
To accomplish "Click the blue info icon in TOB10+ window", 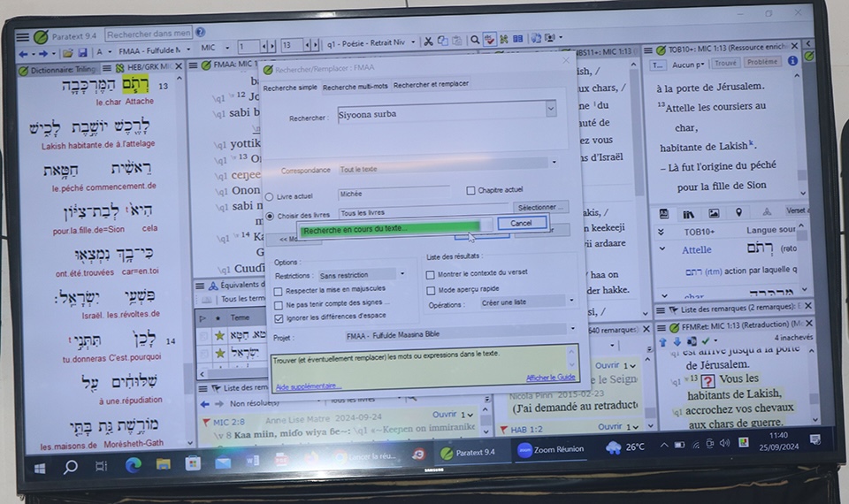I will 792,61.
